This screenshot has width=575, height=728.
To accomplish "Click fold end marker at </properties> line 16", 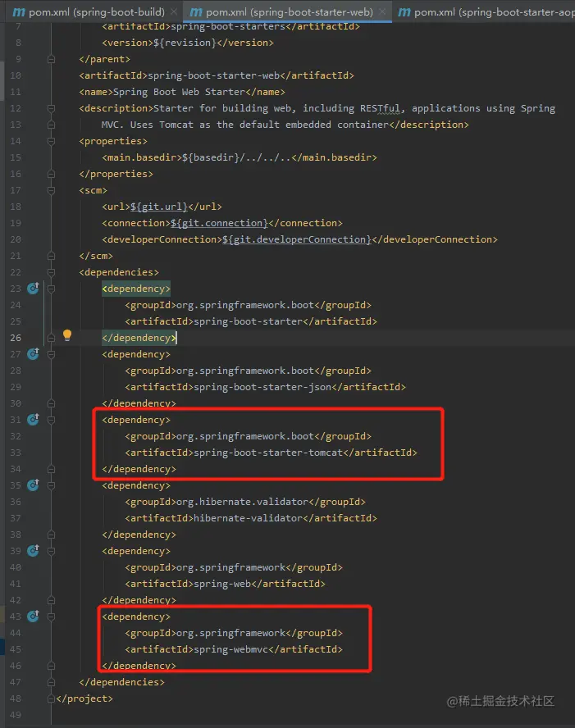I will pos(51,174).
